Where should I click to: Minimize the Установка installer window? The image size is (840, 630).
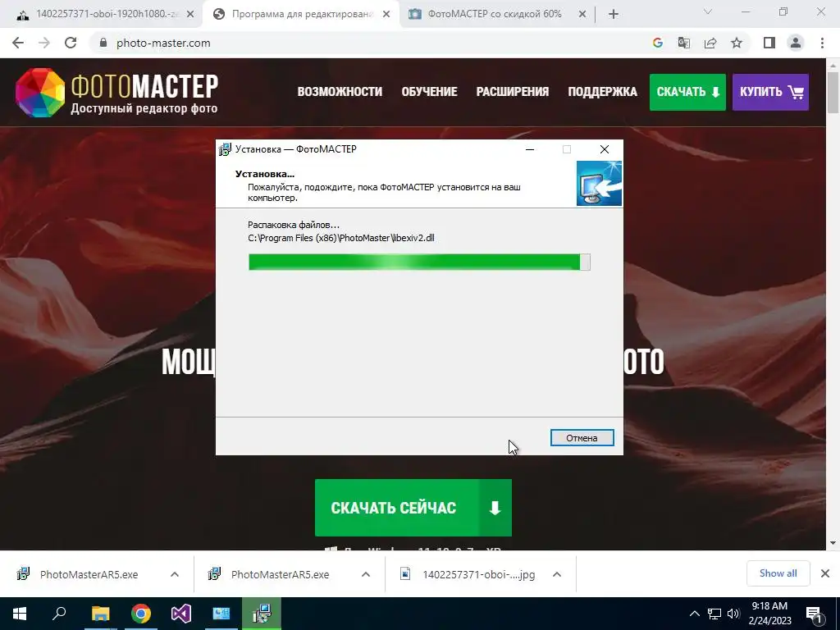(530, 149)
